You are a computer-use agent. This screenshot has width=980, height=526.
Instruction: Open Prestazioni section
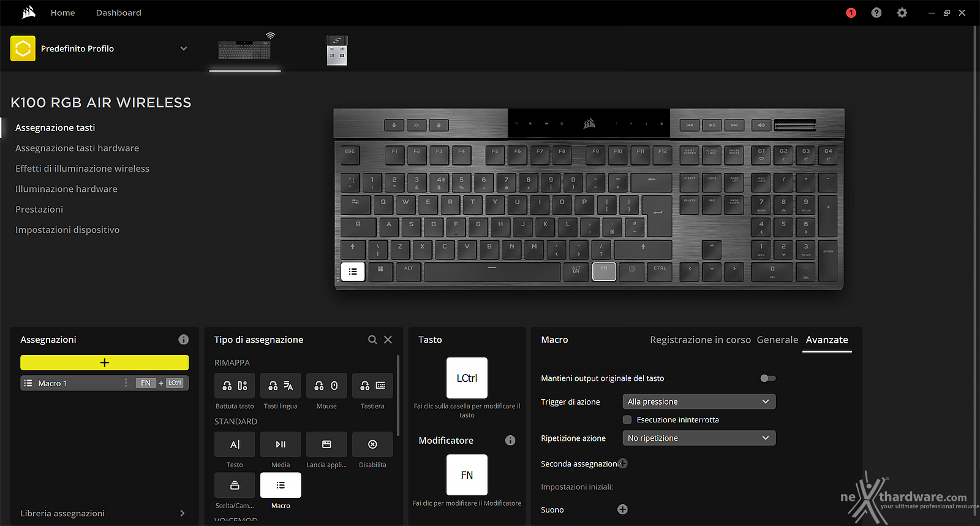39,209
